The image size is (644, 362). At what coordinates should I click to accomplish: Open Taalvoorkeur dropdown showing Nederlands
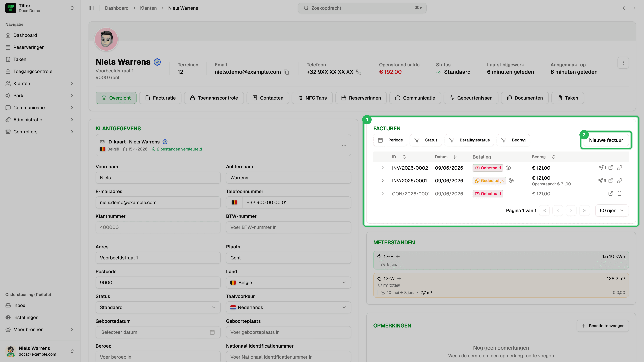pos(288,307)
